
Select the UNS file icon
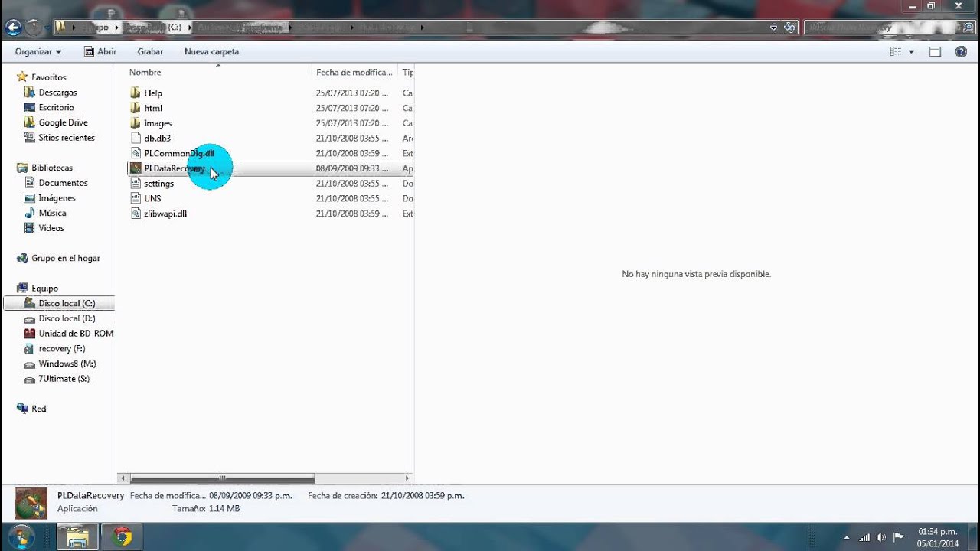(136, 198)
